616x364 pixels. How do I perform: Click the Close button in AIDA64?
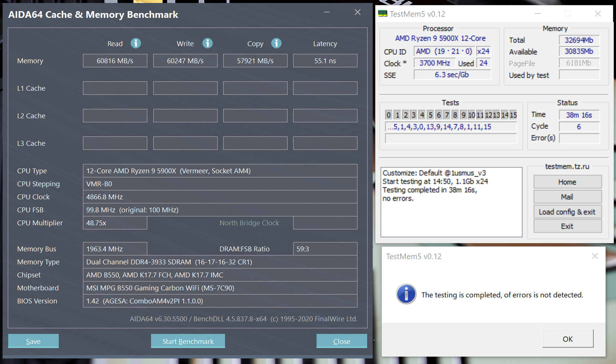(341, 341)
